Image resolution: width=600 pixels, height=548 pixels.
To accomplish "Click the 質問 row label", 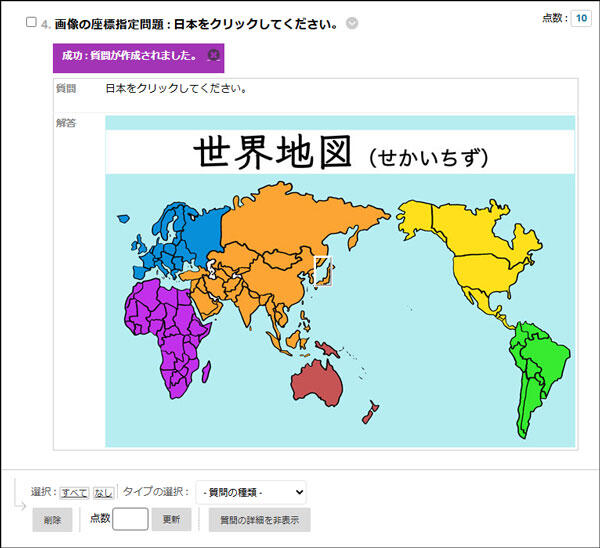I will point(66,88).
